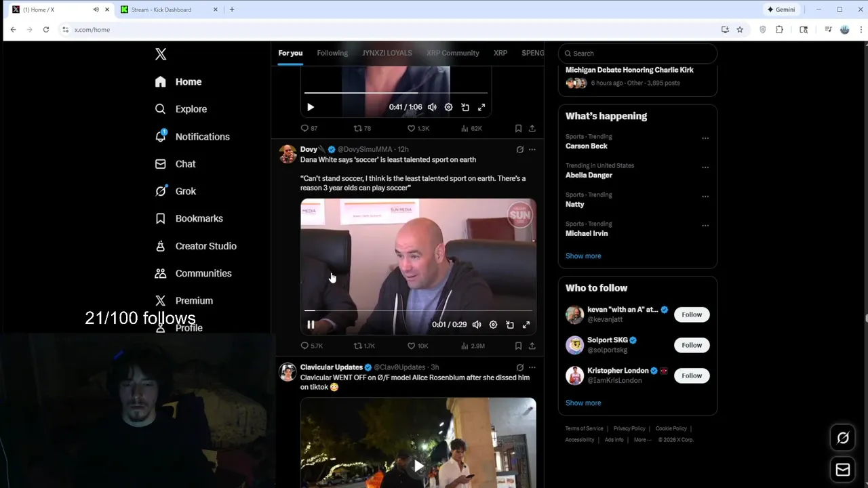Click the Search box on X

click(637, 54)
